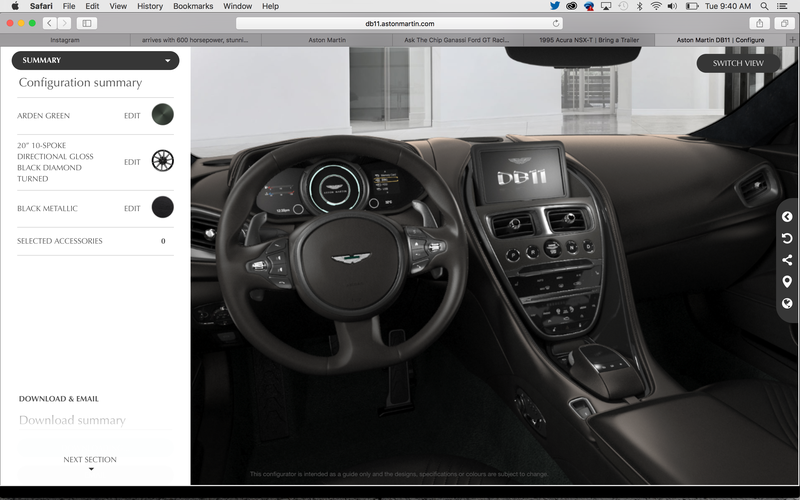Click the DOWNLOAD & EMAIL label
This screenshot has width=800, height=500.
[x=59, y=399]
